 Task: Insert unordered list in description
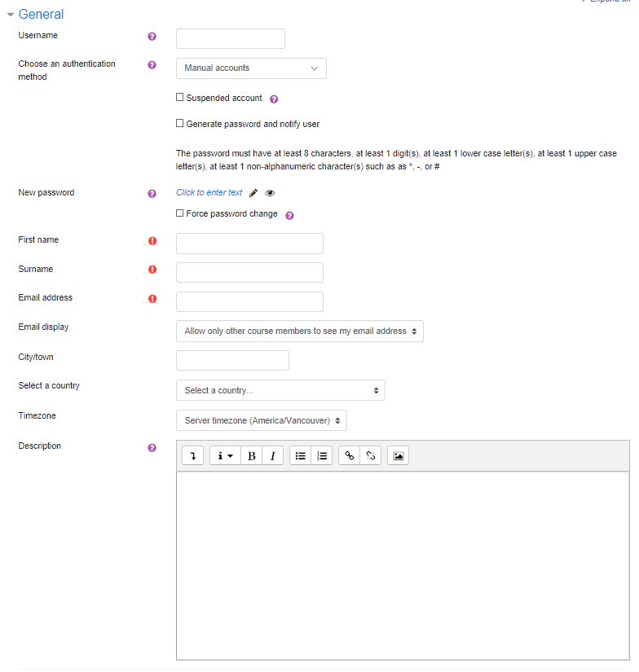tap(300, 455)
